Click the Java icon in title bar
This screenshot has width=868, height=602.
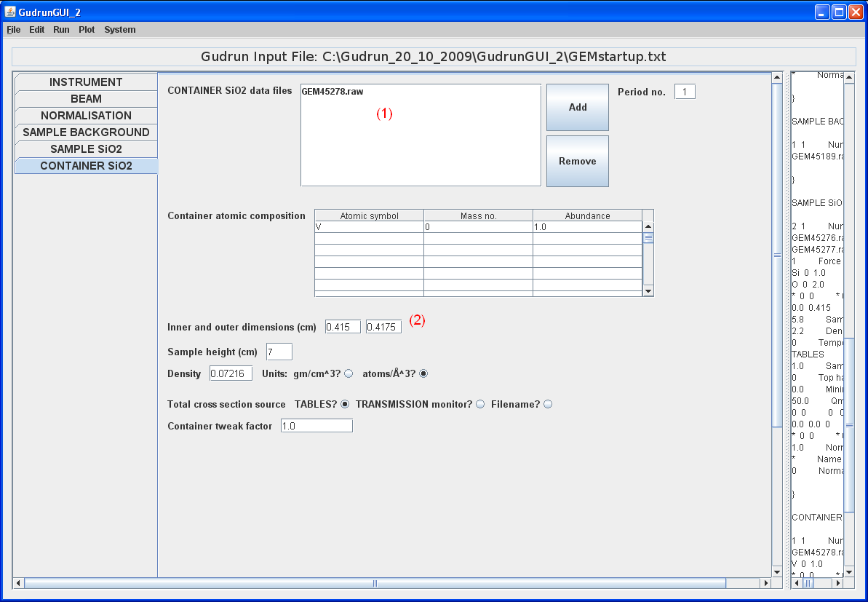[10, 12]
